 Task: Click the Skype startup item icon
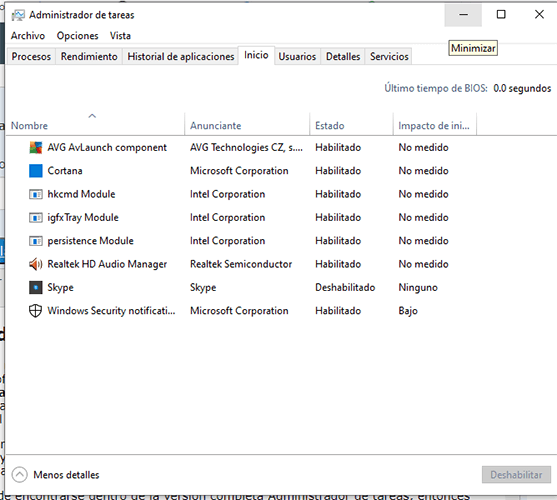coord(36,287)
